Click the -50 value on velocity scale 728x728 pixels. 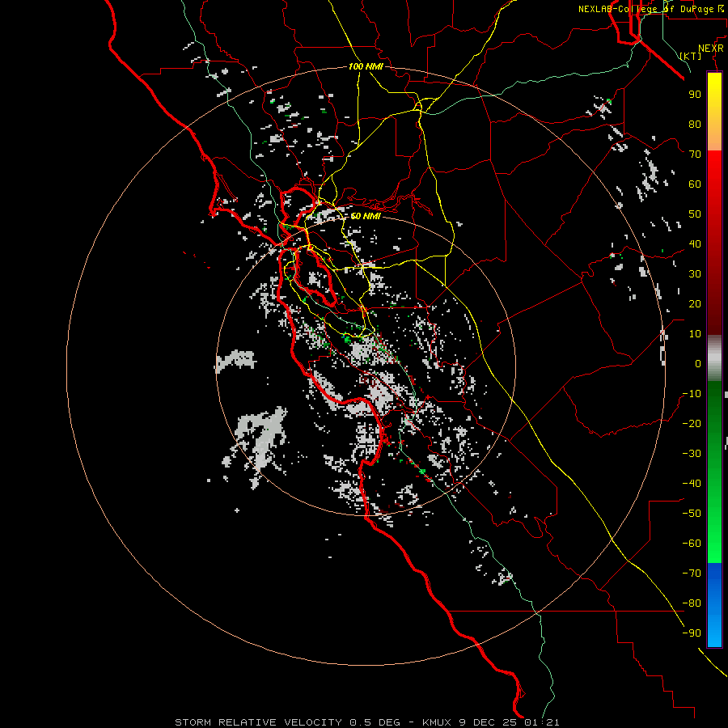(692, 514)
